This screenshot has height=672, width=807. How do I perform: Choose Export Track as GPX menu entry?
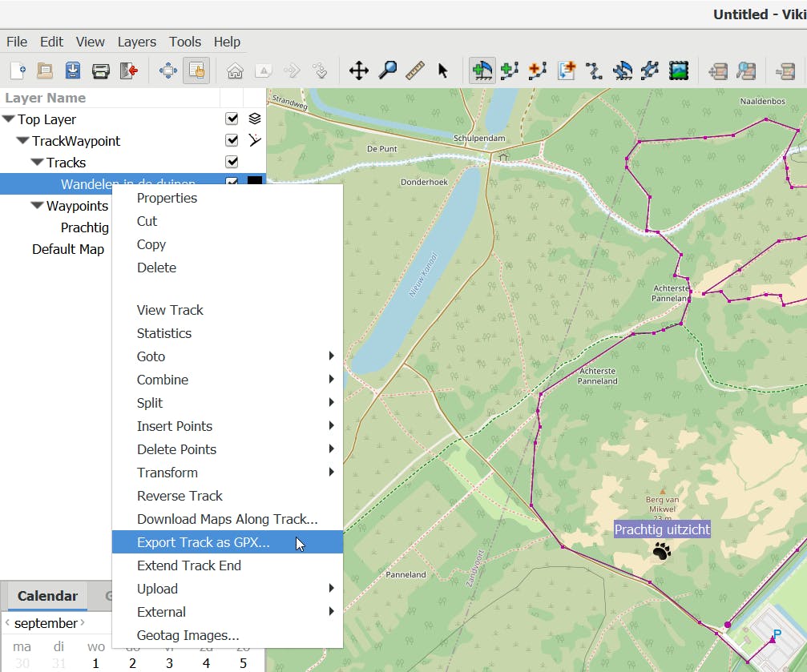click(204, 542)
